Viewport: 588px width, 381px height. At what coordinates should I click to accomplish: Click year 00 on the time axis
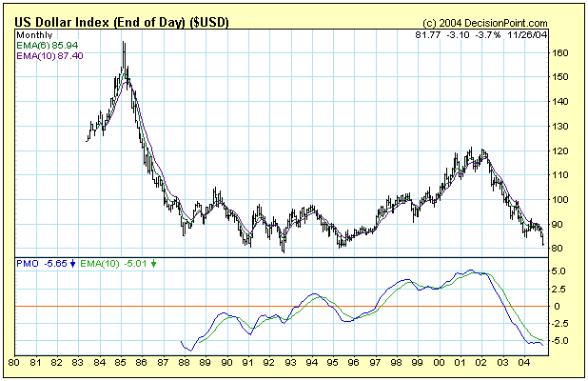tap(439, 363)
